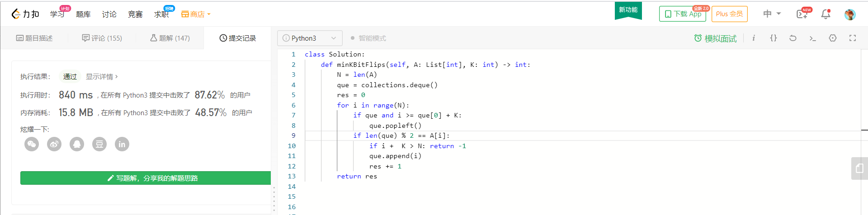Toggle the 智能模式 smart mode
The width and height of the screenshot is (868, 215).
[368, 38]
